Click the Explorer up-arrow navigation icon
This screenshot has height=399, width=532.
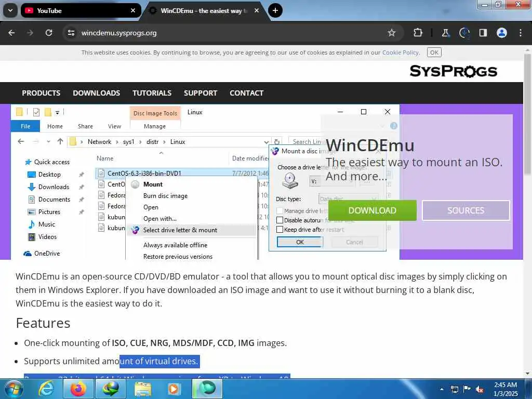click(x=60, y=141)
